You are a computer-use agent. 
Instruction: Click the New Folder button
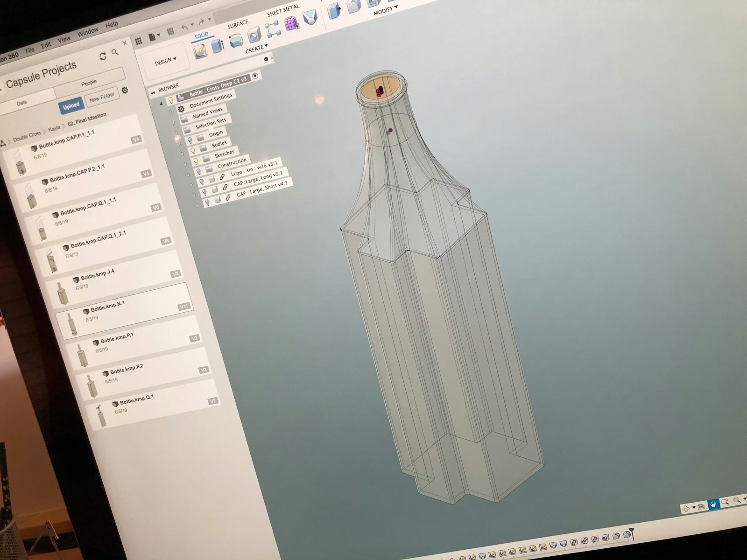(102, 97)
